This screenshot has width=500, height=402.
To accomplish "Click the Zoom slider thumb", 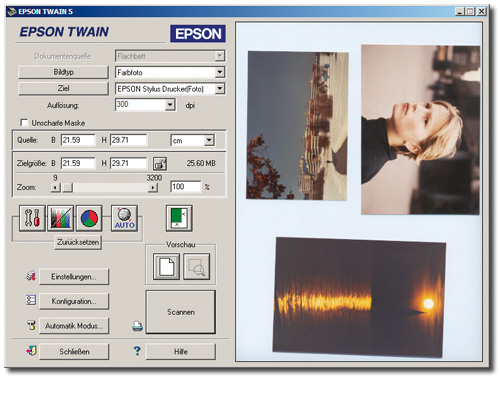I will [x=68, y=187].
